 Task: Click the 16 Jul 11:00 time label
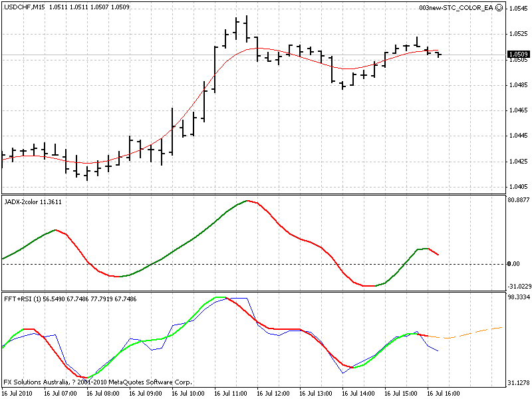coord(231,394)
